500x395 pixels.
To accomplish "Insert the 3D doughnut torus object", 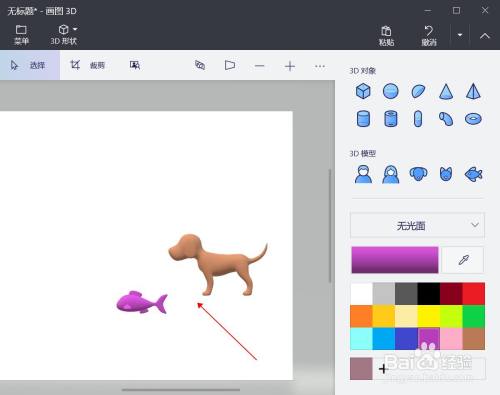I will (473, 119).
